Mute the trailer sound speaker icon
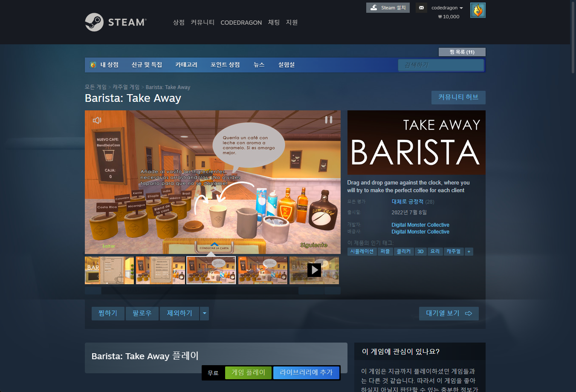 pos(97,120)
